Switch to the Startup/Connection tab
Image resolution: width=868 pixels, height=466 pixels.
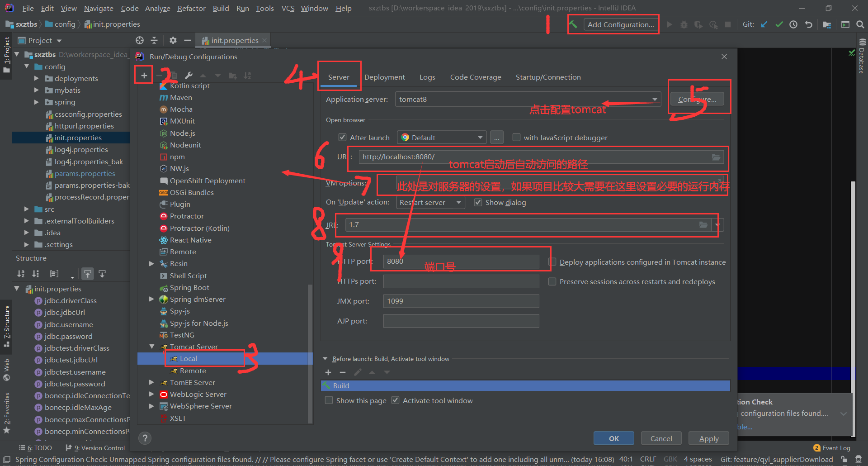tap(548, 77)
